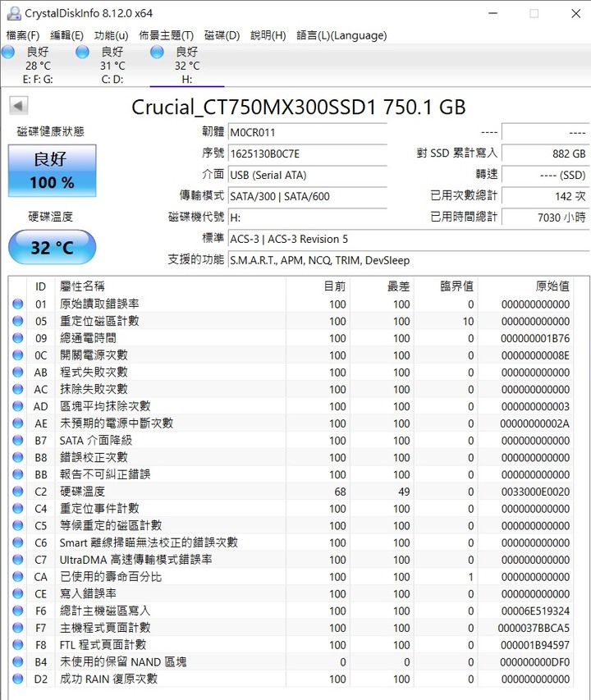Minimize the CrystalDiskInfo window
Image resolution: width=591 pixels, height=700 pixels.
click(x=492, y=13)
